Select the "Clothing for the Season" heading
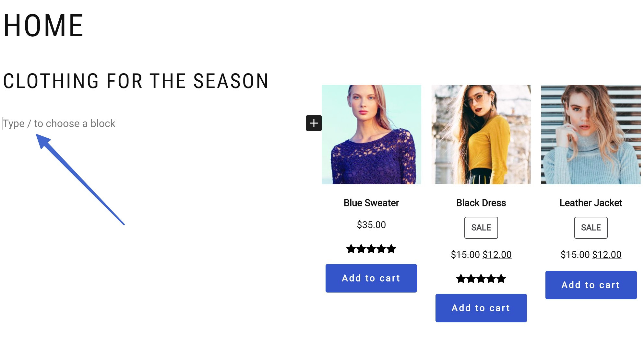Image resolution: width=644 pixels, height=346 pixels. tap(136, 81)
